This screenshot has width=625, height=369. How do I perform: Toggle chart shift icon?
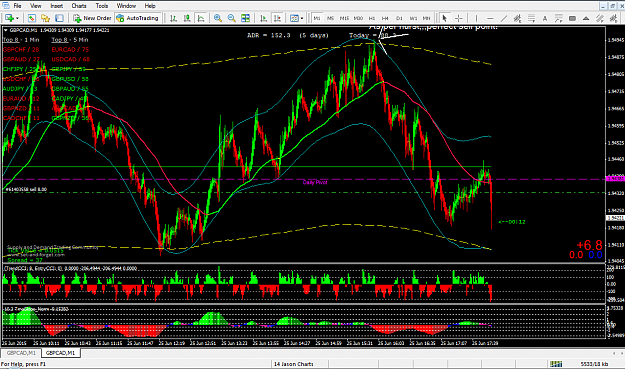pos(277,18)
